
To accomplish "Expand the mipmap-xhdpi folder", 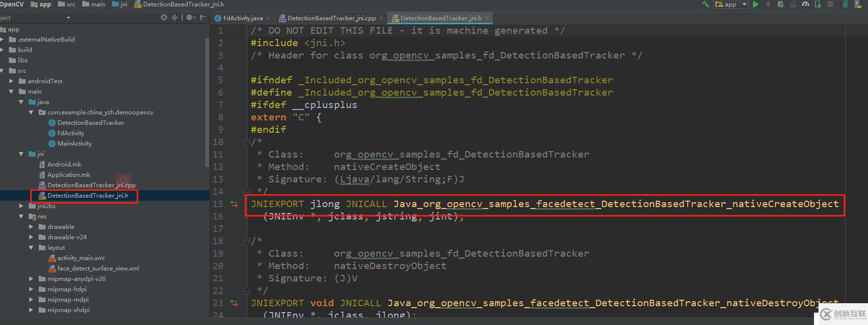I will 31,310.
